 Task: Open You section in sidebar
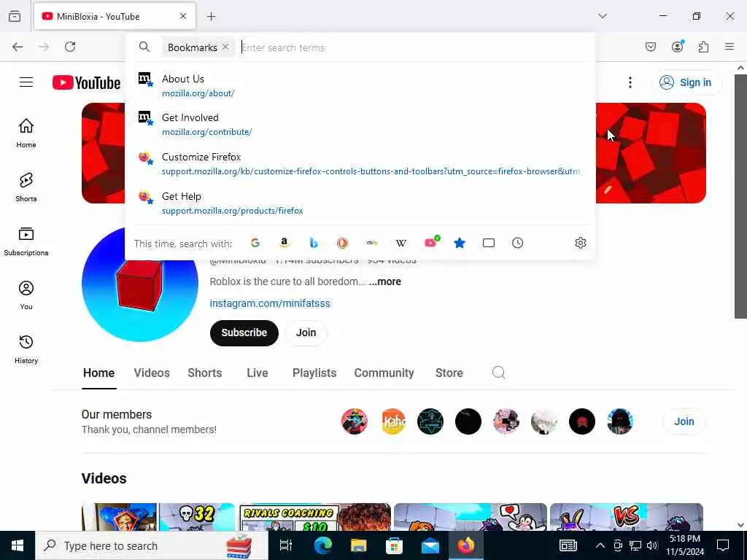(26, 295)
